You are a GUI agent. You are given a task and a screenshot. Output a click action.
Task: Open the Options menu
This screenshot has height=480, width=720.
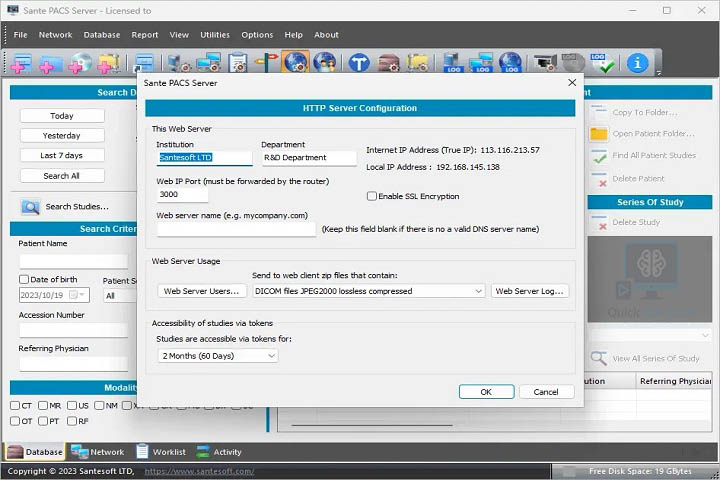pyautogui.click(x=257, y=35)
